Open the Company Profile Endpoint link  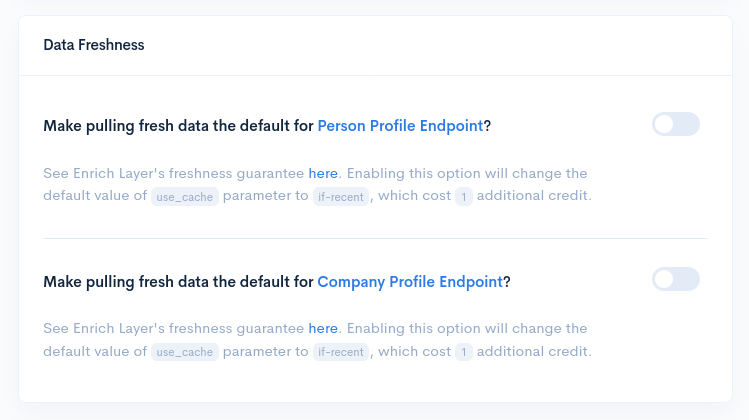coord(410,282)
